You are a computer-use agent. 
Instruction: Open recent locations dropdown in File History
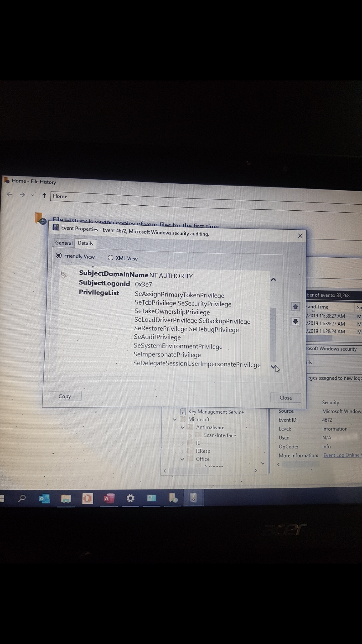(x=33, y=195)
